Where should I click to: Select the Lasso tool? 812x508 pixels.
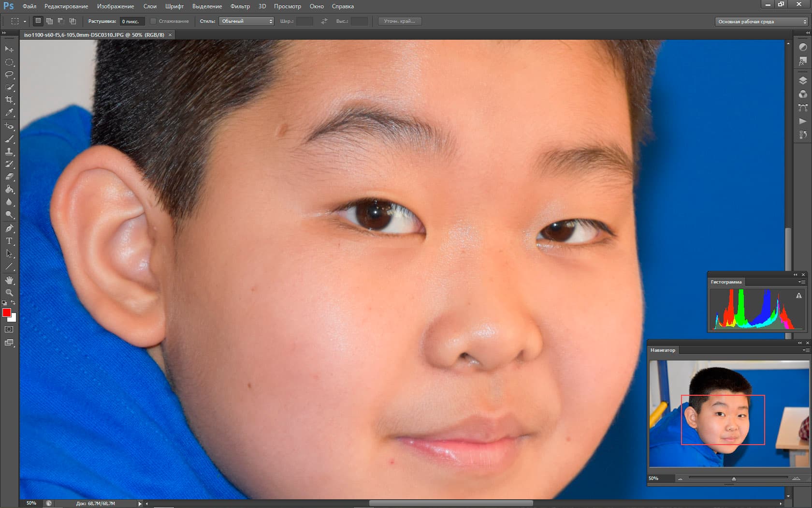coord(9,75)
